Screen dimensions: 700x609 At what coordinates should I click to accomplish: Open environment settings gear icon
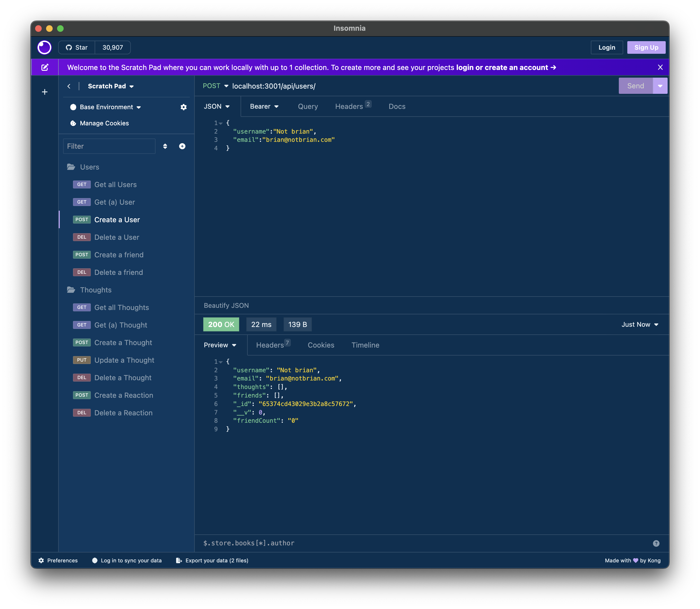(184, 107)
